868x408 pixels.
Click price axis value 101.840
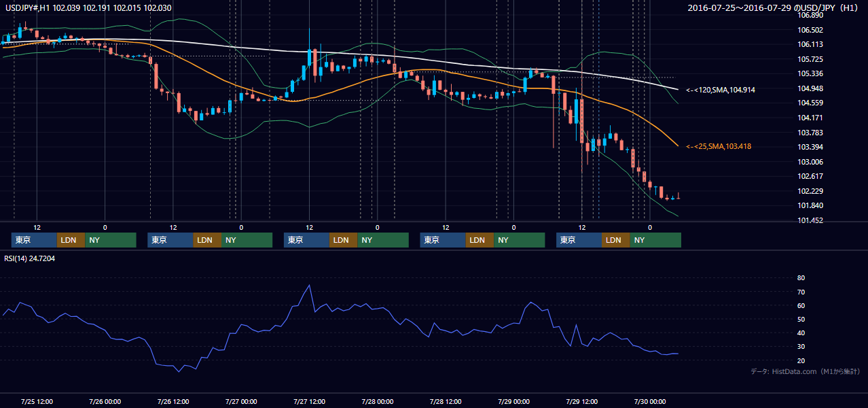(x=811, y=205)
